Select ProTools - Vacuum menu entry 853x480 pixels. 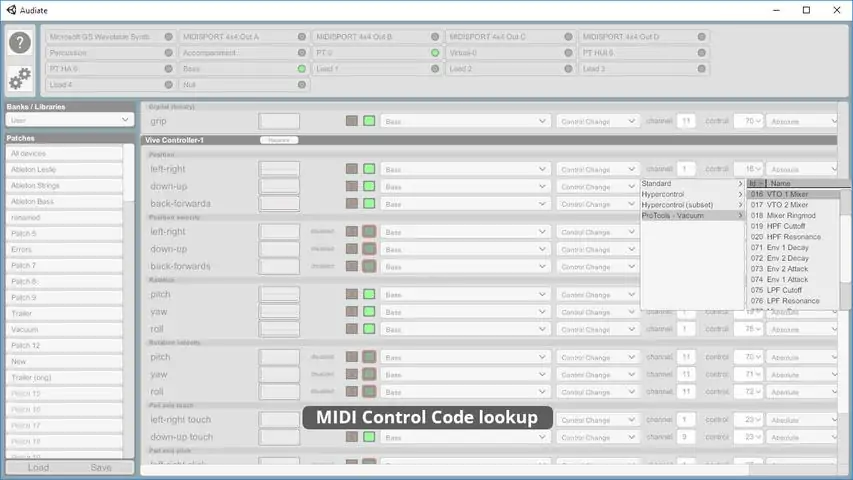(x=692, y=216)
